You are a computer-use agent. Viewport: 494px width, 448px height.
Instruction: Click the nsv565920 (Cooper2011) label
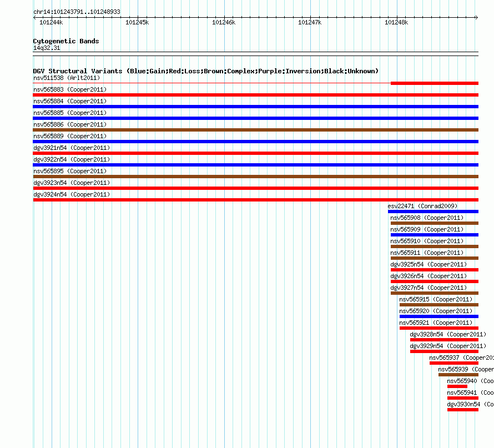(436, 311)
